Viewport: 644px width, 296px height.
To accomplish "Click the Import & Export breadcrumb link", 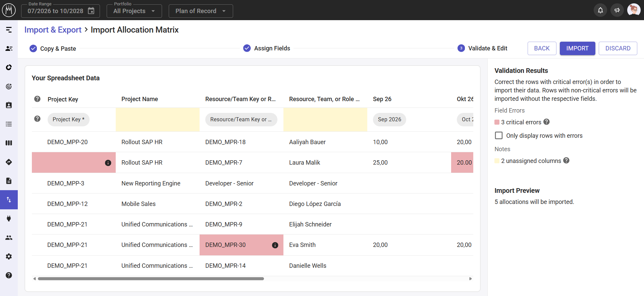I will click(x=53, y=30).
